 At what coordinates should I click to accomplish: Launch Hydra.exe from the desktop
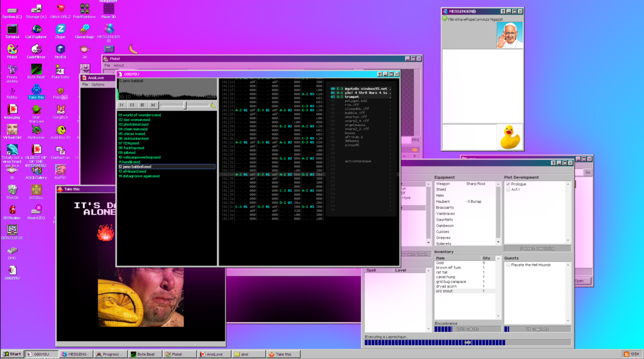36,131
